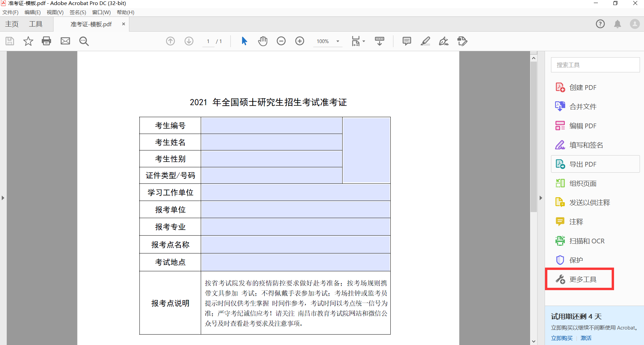644x345 pixels.
Task: Switch to the 主页 tab
Action: [x=12, y=24]
